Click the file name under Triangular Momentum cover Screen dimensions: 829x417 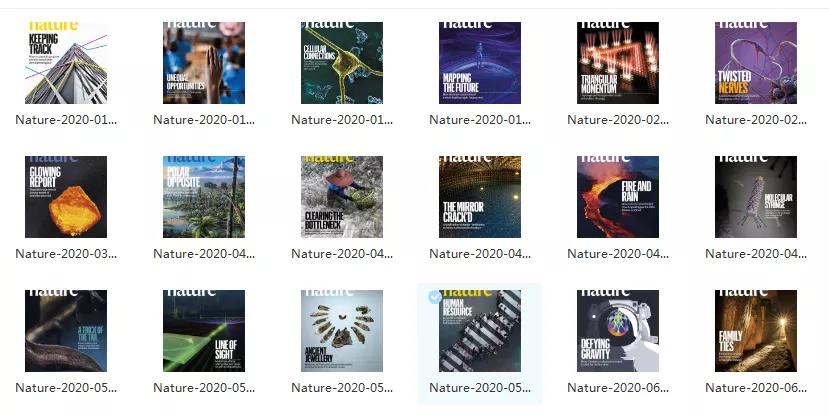(x=618, y=120)
